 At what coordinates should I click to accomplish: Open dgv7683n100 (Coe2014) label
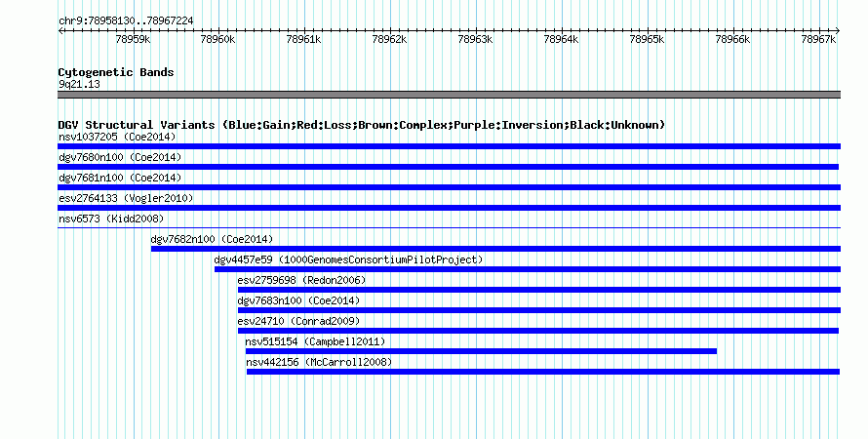tap(299, 300)
